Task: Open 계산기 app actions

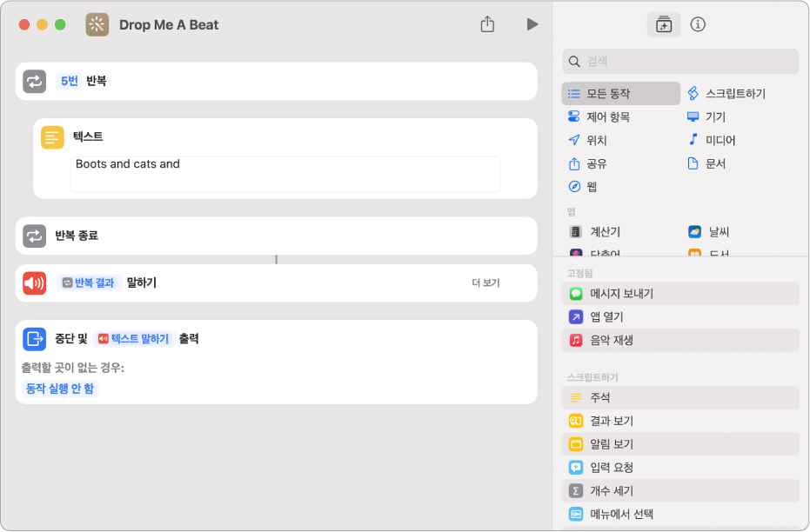Action: pyautogui.click(x=594, y=232)
